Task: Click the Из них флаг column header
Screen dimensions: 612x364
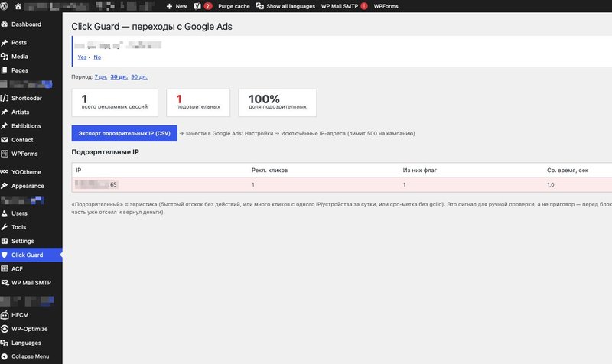Action: [419, 170]
